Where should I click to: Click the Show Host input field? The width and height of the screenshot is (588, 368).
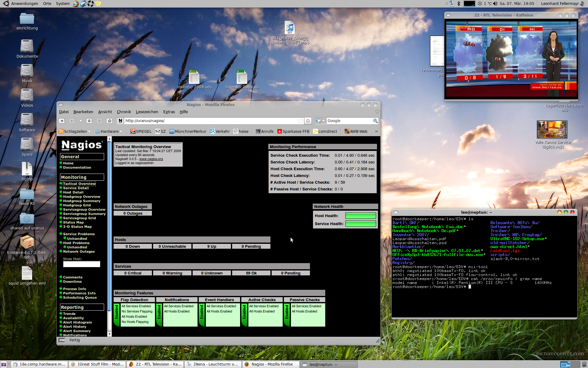(81, 264)
